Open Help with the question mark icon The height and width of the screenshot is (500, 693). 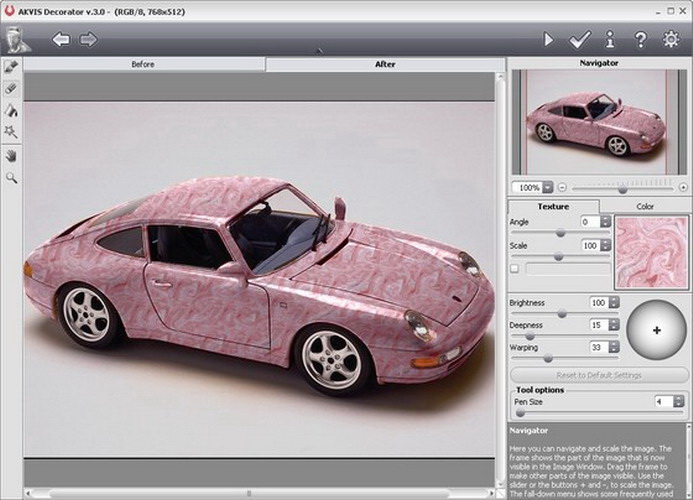pyautogui.click(x=640, y=40)
